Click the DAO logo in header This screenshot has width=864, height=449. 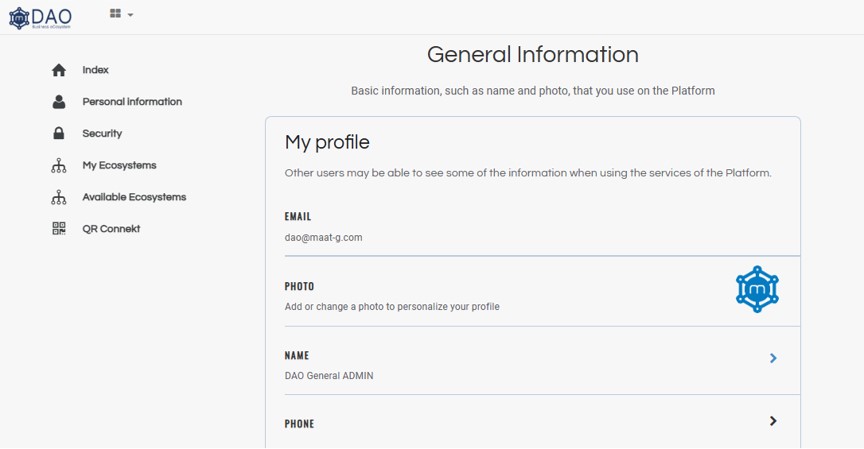(40, 17)
